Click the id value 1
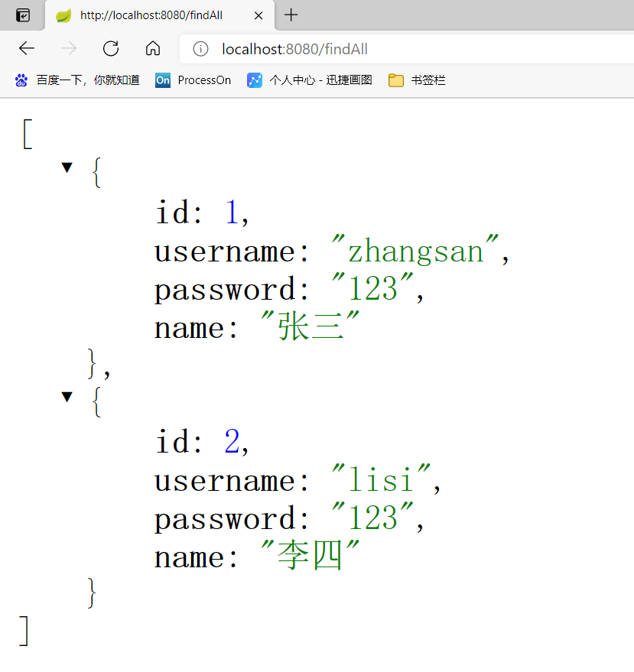The height and width of the screenshot is (672, 634). pyautogui.click(x=232, y=212)
